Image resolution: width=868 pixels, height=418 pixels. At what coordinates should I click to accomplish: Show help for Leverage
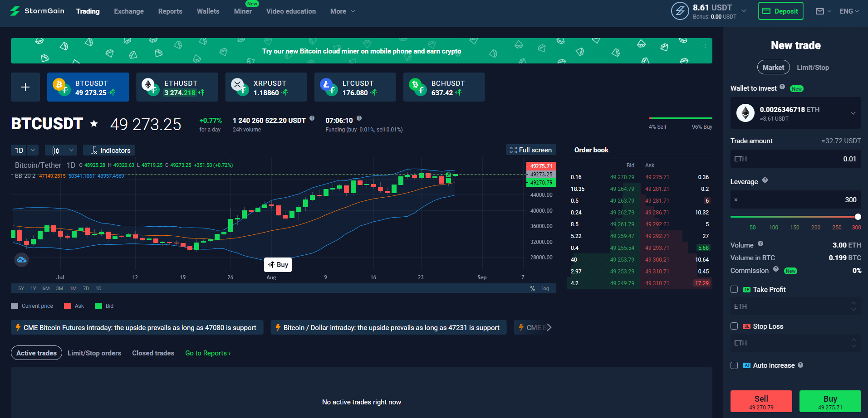click(765, 180)
